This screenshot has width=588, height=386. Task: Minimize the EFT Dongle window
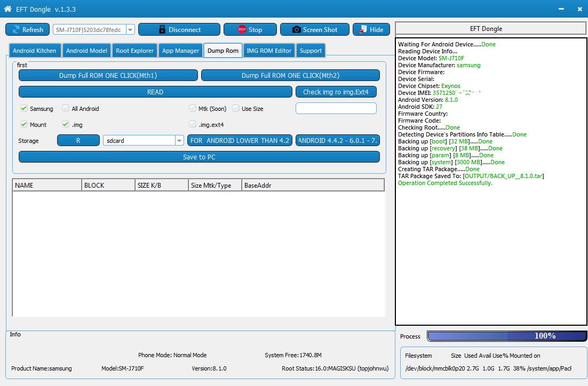tap(561, 9)
